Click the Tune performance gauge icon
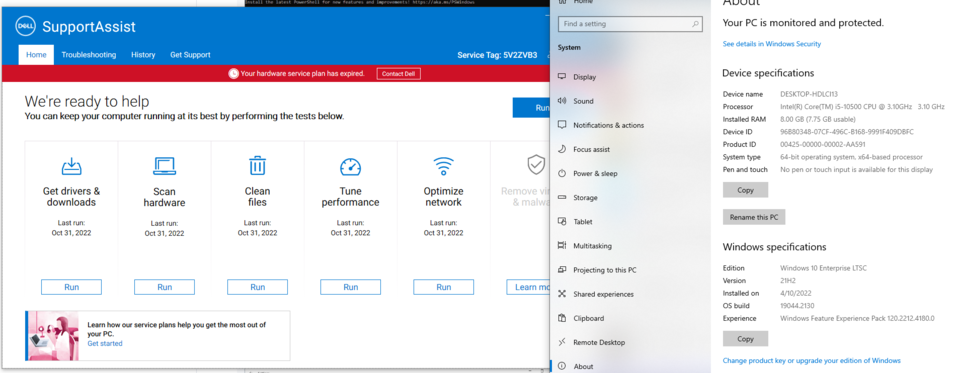Viewport: 960px width, 373px height. (350, 167)
